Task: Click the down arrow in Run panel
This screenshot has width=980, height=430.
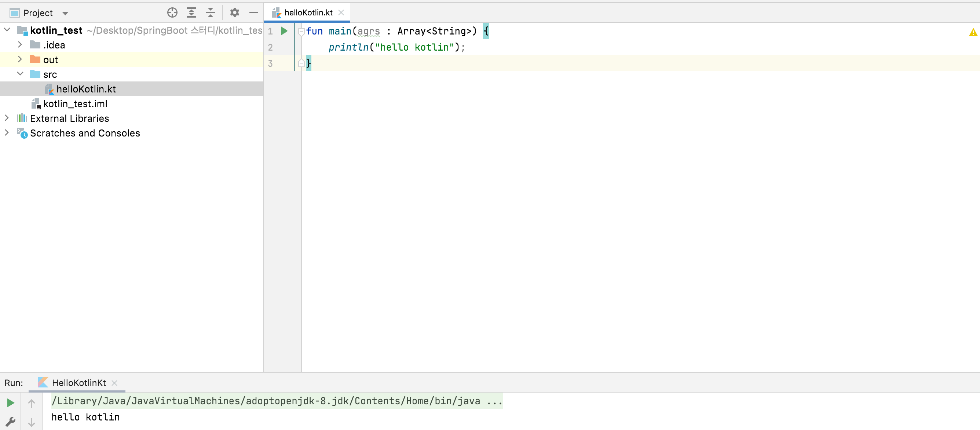Action: [x=32, y=422]
